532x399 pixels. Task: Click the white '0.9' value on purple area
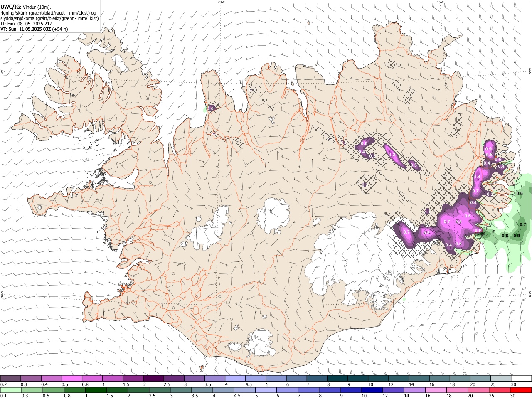[x=488, y=149]
